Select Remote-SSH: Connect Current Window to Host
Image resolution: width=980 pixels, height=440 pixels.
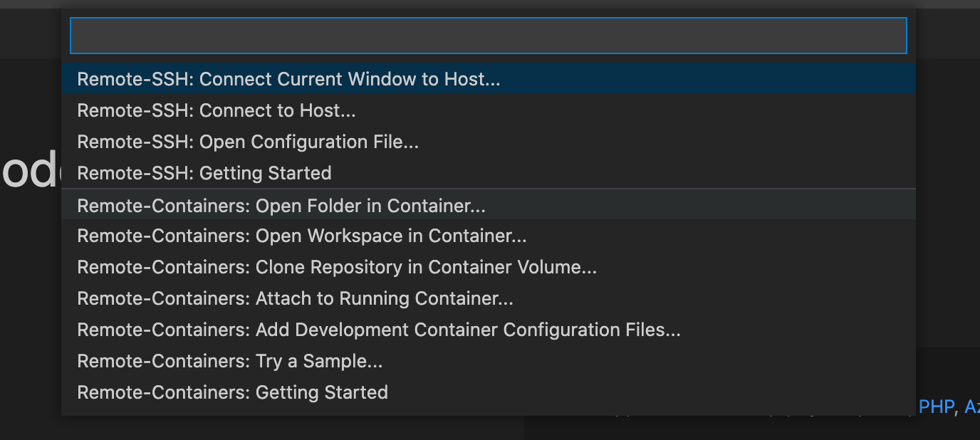(x=288, y=79)
